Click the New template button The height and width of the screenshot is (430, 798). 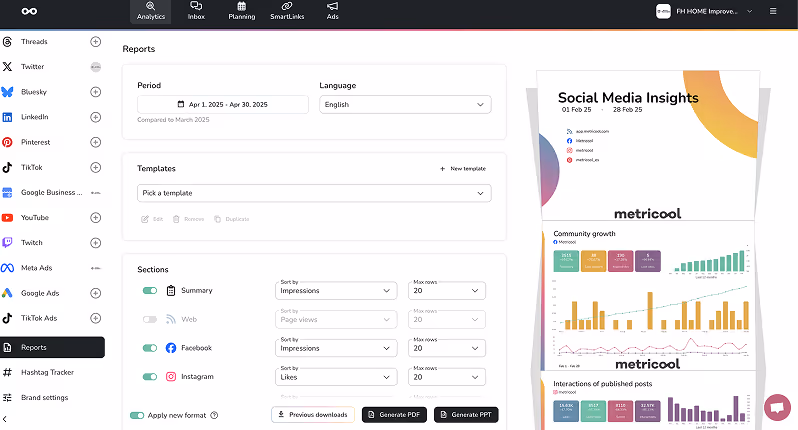tap(463, 168)
